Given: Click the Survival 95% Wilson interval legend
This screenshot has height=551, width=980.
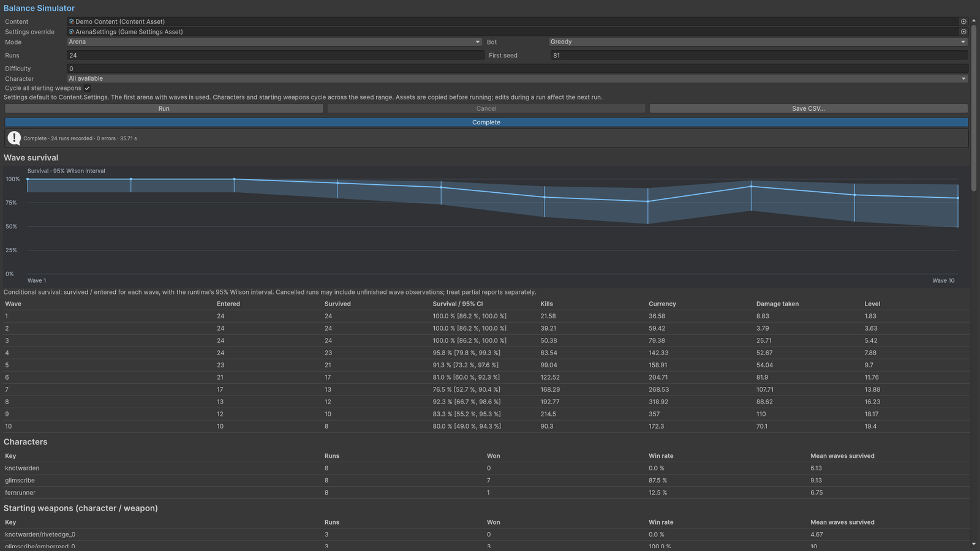Looking at the screenshot, I should tap(66, 171).
